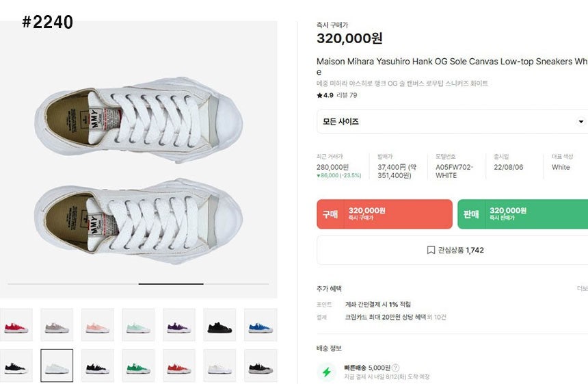Click the bookmark icon beside 관심상품
588x384 pixels.
431,251
